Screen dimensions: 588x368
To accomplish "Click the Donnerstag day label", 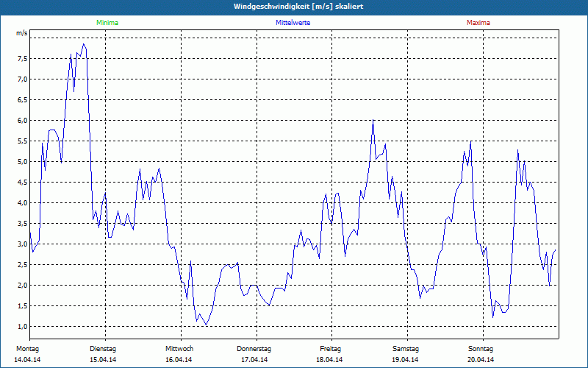I will coord(254,349).
